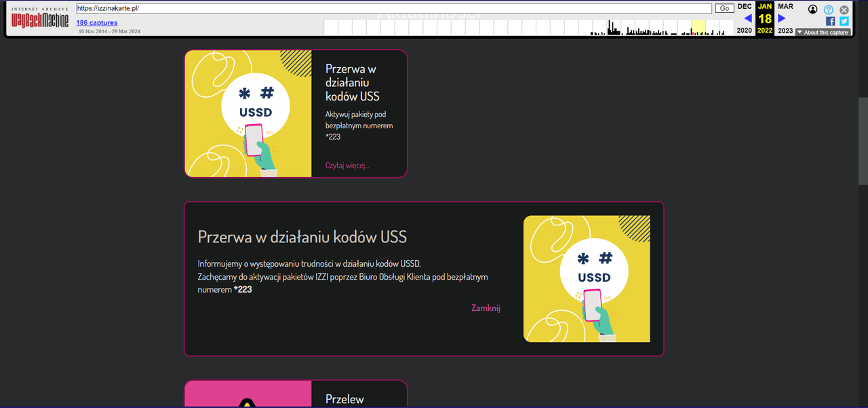Share capture on Facebook icon
This screenshot has height=408, width=868.
pos(830,21)
